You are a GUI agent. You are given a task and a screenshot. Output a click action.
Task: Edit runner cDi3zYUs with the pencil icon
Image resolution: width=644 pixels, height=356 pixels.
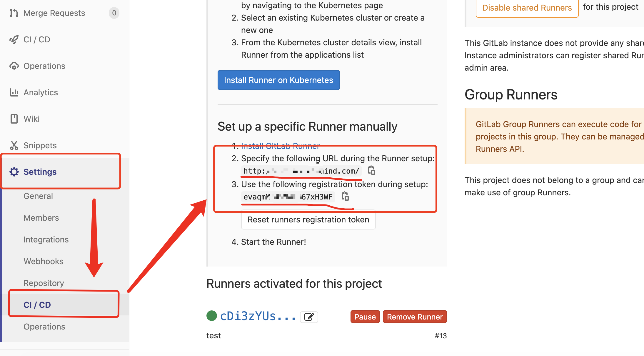[x=309, y=317]
